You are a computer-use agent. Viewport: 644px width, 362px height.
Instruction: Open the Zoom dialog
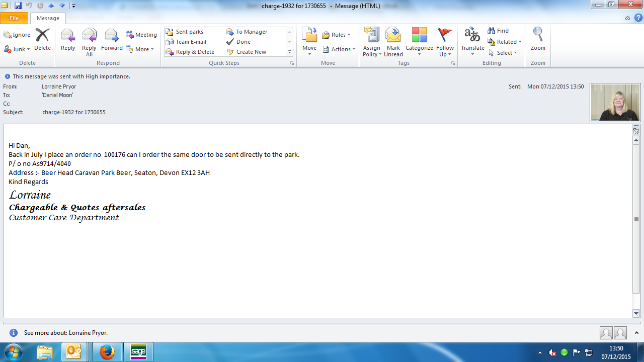[538, 40]
